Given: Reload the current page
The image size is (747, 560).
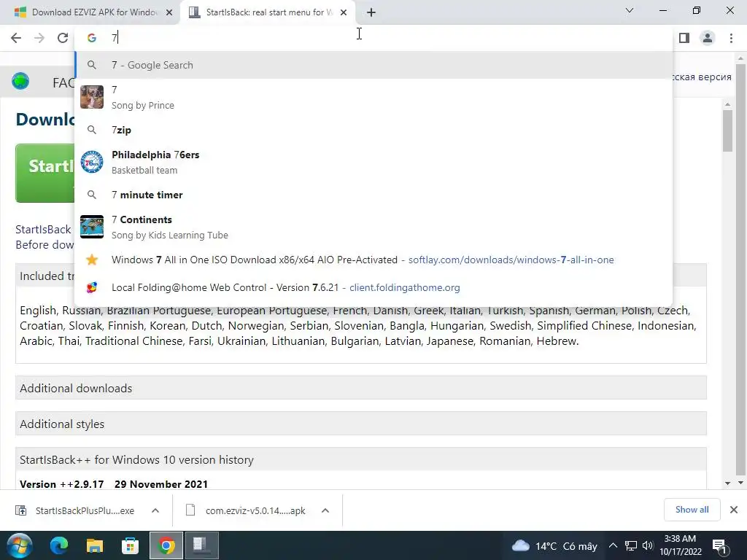Looking at the screenshot, I should click(x=63, y=38).
